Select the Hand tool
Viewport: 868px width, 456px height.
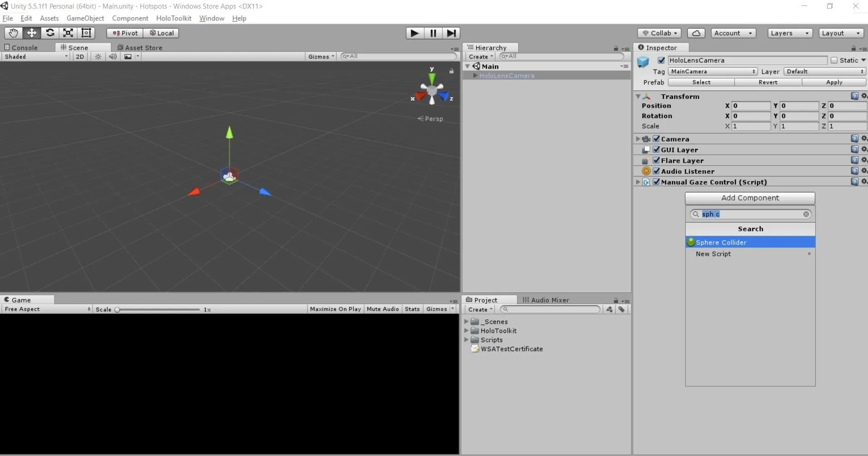14,33
